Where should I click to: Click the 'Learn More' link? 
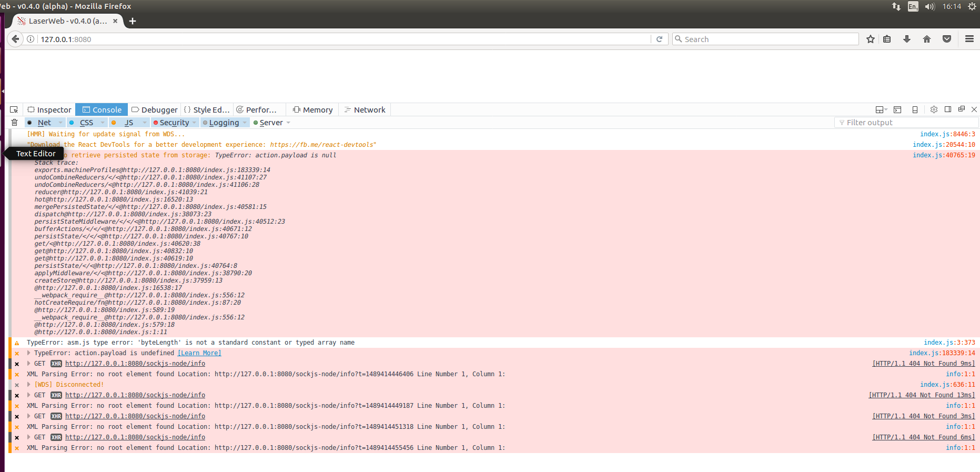point(199,353)
